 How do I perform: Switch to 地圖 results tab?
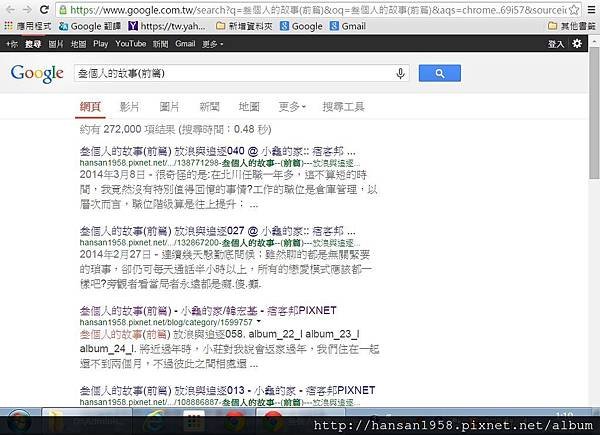(x=249, y=107)
